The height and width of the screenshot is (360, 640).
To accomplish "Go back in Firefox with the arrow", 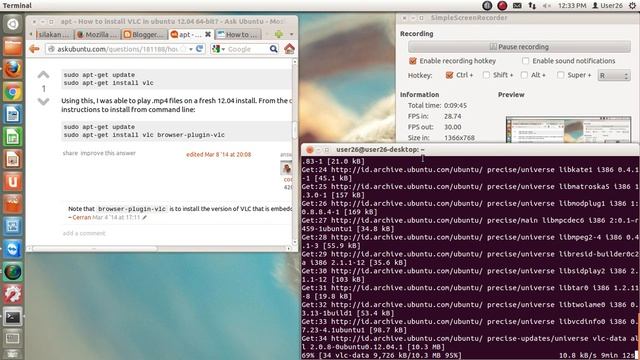I will tap(35, 49).
